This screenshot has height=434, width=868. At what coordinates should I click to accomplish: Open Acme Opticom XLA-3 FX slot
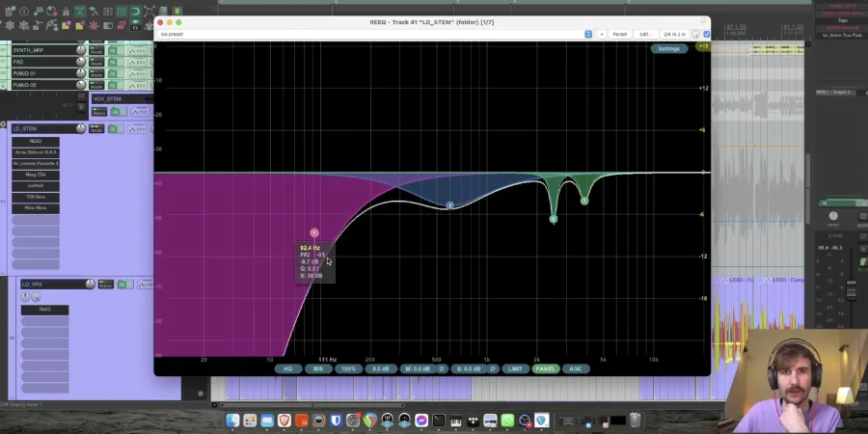click(x=36, y=152)
